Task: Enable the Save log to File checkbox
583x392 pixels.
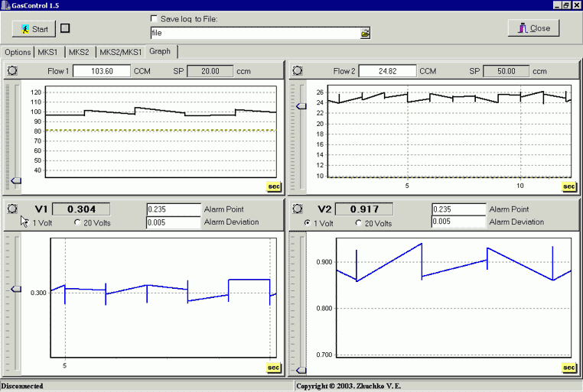Action: [155, 18]
